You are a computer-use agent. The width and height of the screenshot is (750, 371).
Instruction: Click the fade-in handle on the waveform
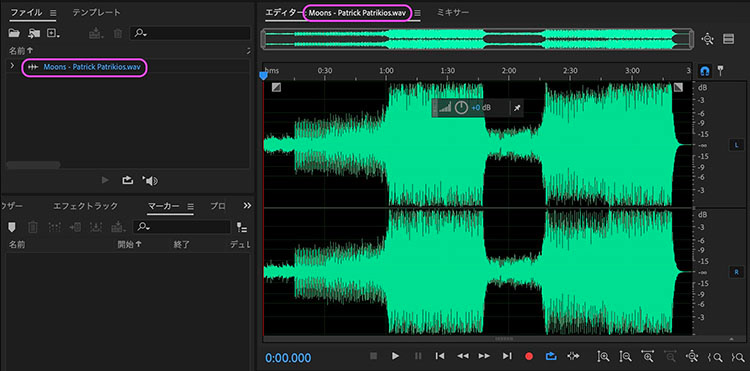[x=276, y=87]
